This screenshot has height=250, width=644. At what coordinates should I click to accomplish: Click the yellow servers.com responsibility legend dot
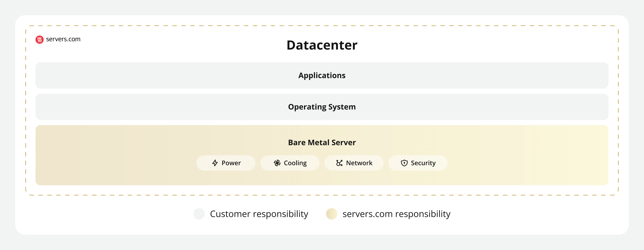[x=332, y=214]
